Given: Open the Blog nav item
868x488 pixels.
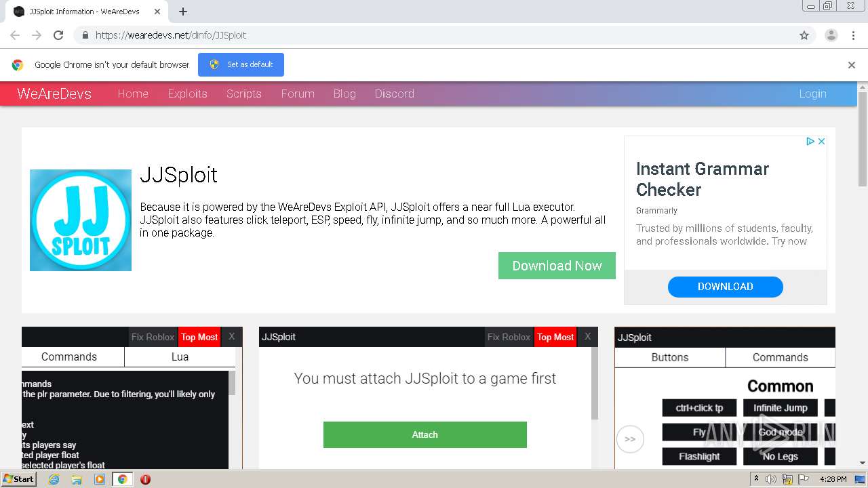Looking at the screenshot, I should 344,94.
